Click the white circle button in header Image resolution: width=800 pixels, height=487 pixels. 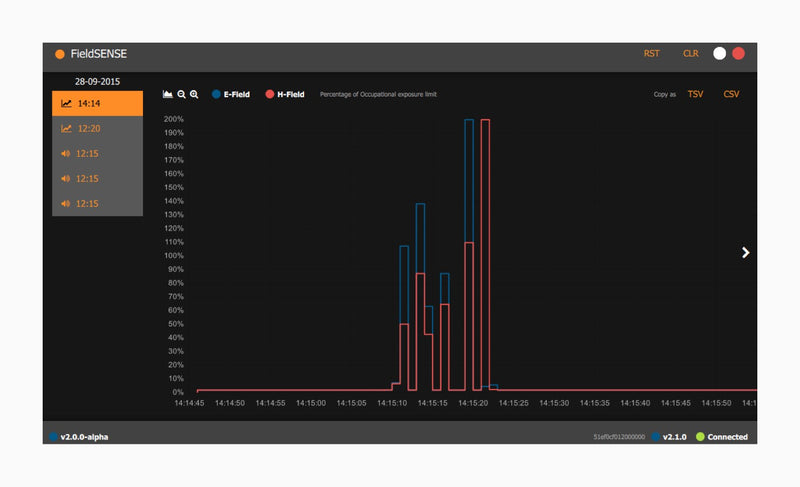pos(719,54)
